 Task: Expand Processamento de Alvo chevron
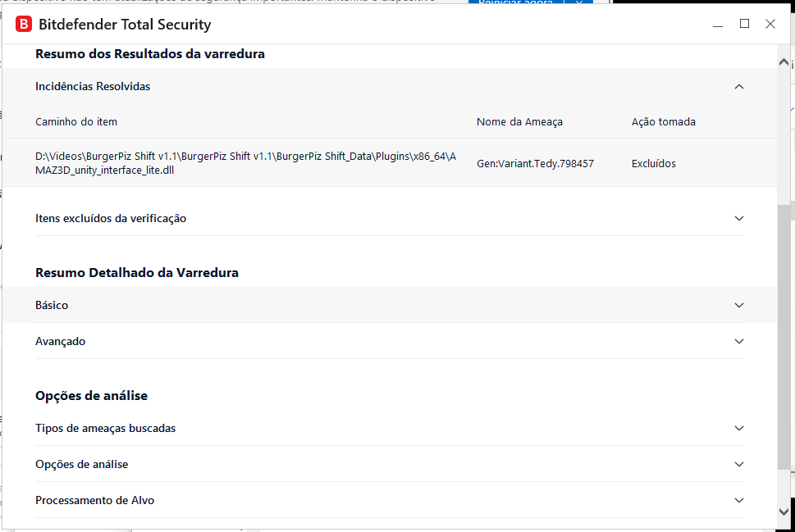739,500
